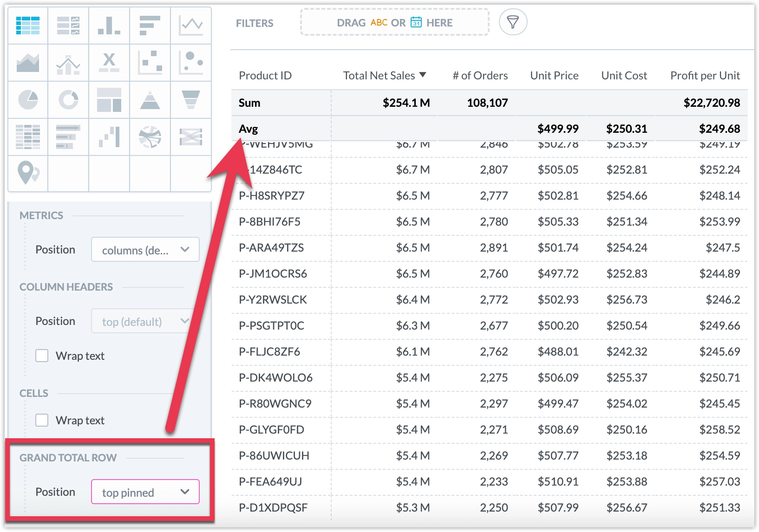Select the table chart type icon
Image resolution: width=759 pixels, height=532 pixels.
(x=27, y=26)
